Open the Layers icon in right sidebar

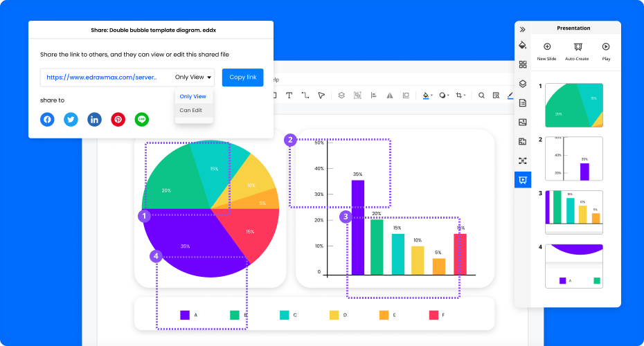[x=523, y=84]
